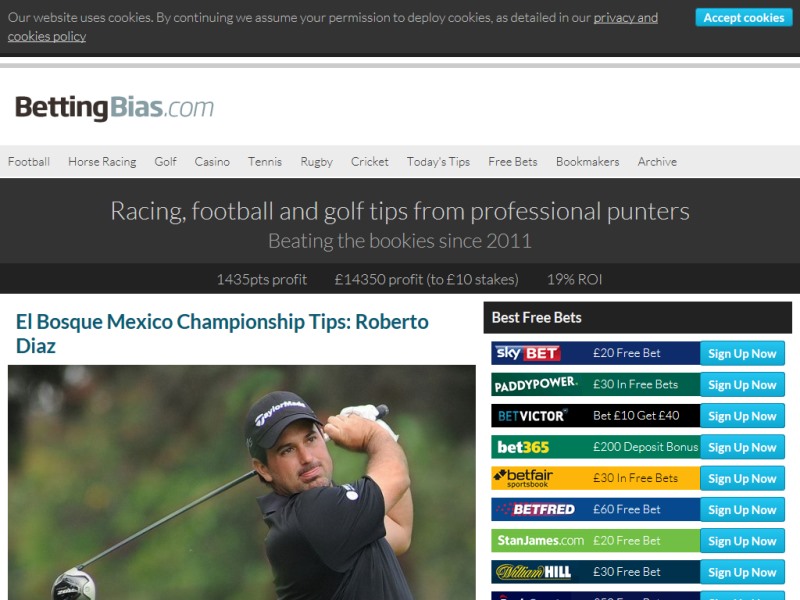Sign up now for Sky Bet offer
This screenshot has height=600, width=800.
point(742,353)
